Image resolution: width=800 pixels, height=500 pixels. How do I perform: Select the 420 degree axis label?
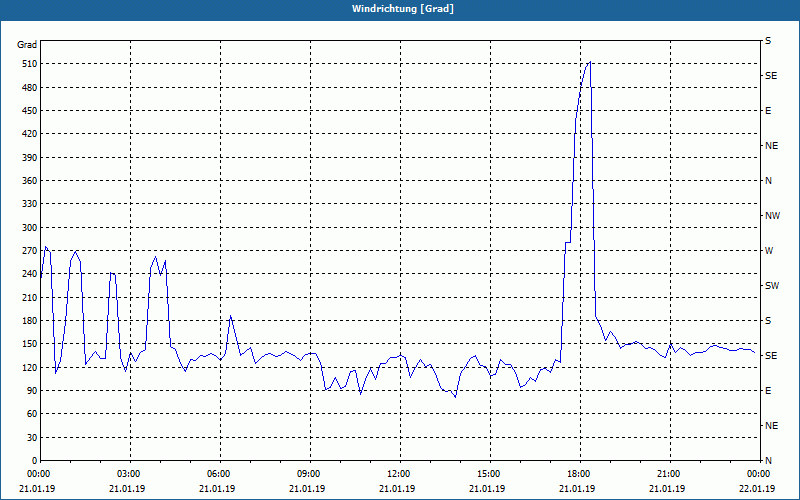pos(30,134)
